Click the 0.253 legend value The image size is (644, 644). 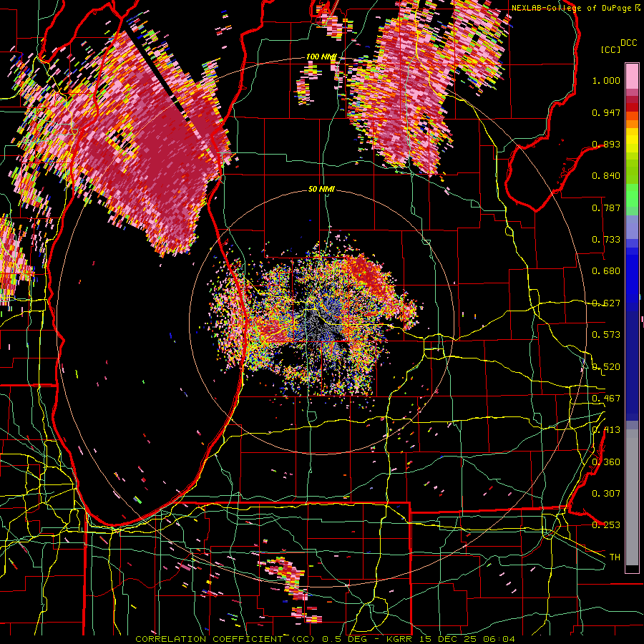click(x=606, y=525)
